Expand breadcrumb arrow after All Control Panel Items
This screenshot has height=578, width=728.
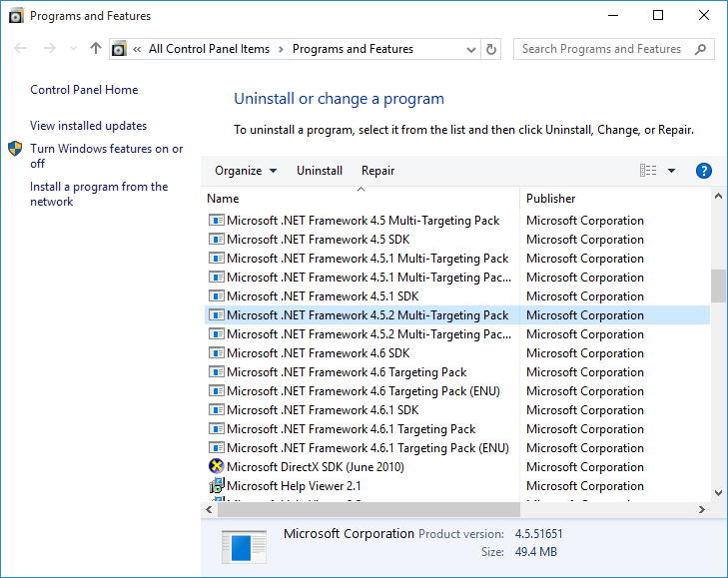pyautogui.click(x=281, y=49)
